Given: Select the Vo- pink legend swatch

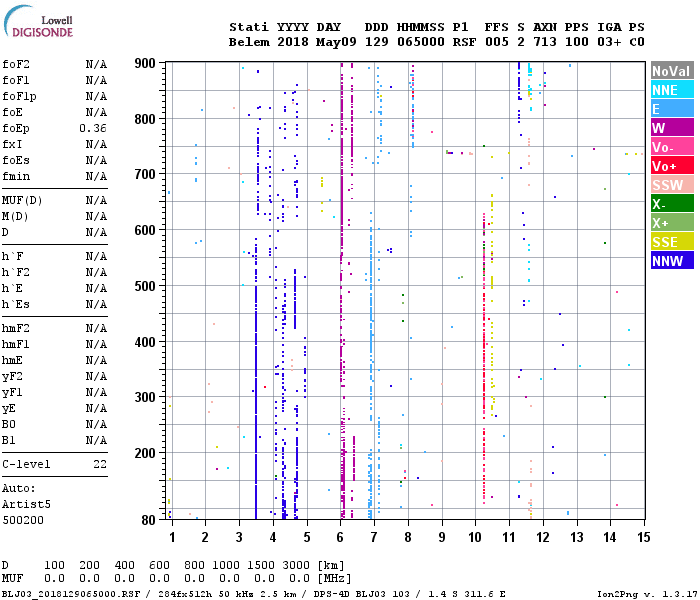Looking at the screenshot, I should pos(672,147).
